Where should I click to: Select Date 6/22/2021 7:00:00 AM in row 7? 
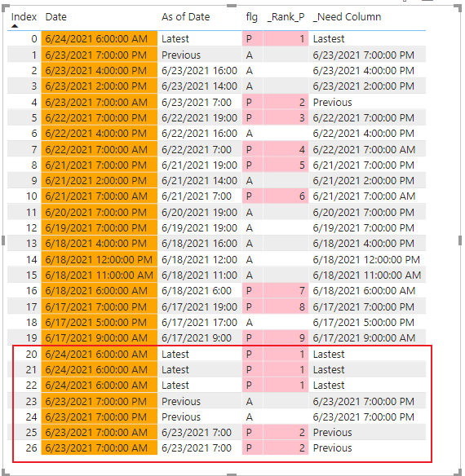click(x=100, y=149)
